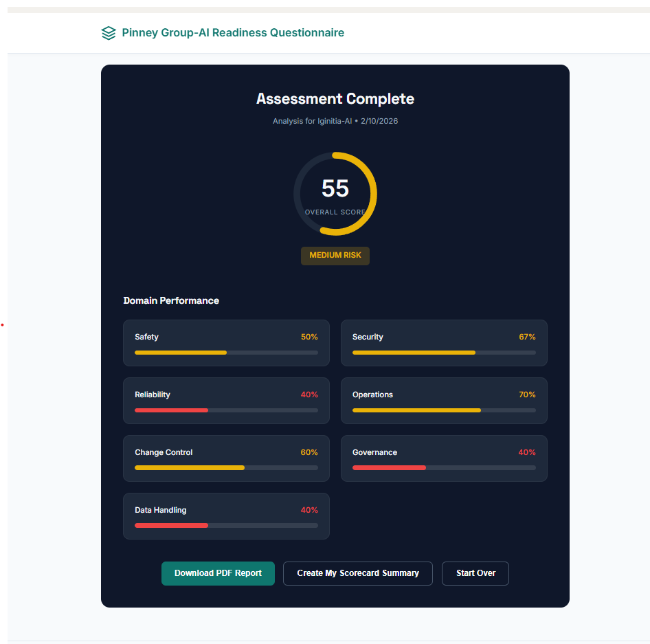650x644 pixels.
Task: Click the Security 67% percentage value
Action: pos(527,337)
